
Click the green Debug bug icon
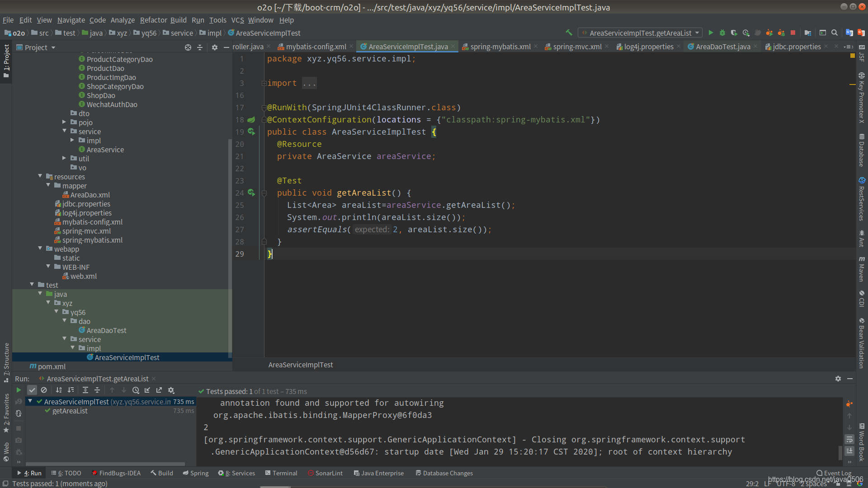click(722, 33)
